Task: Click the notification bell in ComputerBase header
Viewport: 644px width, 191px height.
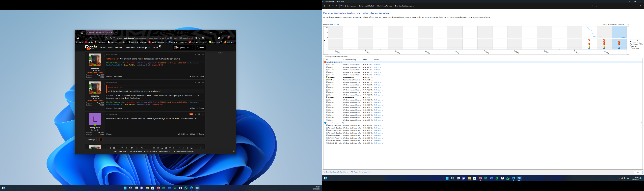Action: (193, 47)
